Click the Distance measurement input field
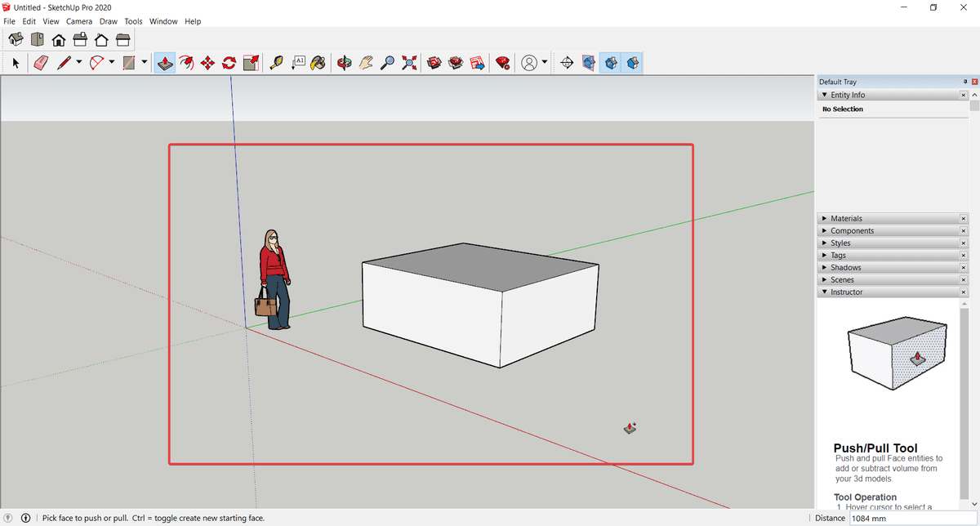Image resolution: width=980 pixels, height=526 pixels. tap(913, 518)
